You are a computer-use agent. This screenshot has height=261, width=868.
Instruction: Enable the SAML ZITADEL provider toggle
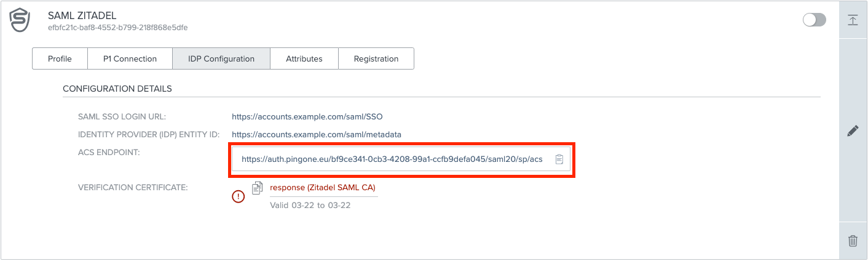[x=814, y=20]
